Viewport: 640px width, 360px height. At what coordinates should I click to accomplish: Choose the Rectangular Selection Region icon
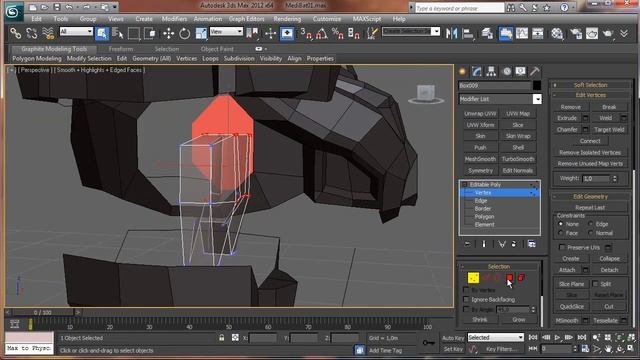click(x=134, y=33)
